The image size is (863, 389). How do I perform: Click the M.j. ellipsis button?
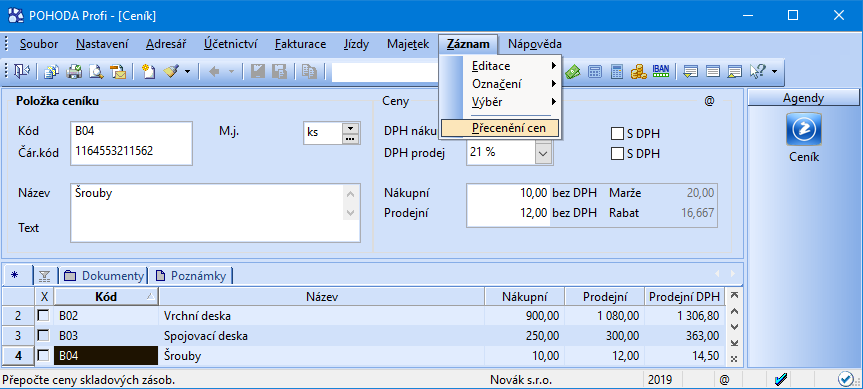[350, 139]
